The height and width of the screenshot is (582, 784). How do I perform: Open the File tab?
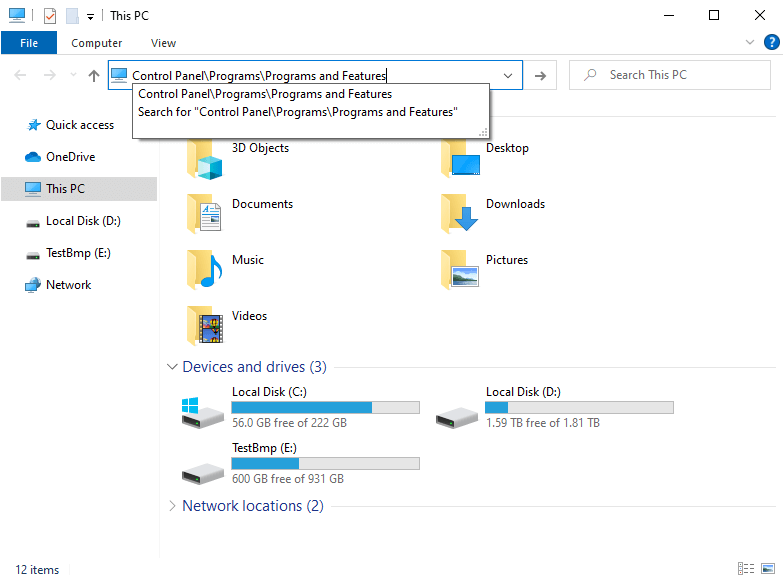pyautogui.click(x=29, y=42)
